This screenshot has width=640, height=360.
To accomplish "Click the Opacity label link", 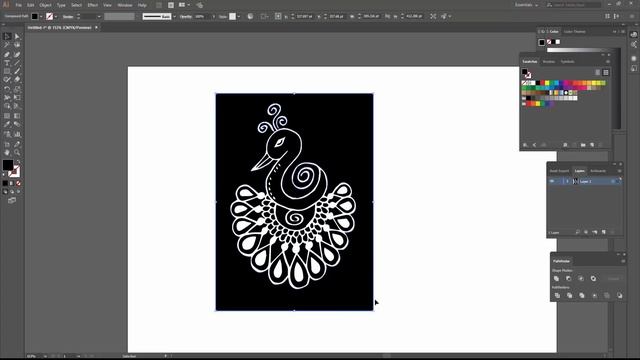I will [186, 17].
